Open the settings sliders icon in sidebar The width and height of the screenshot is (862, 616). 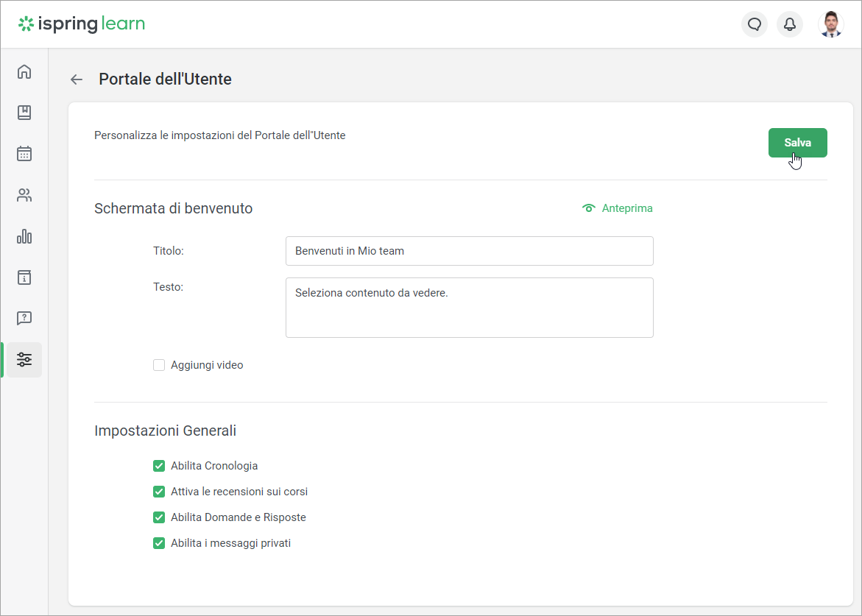tap(24, 360)
